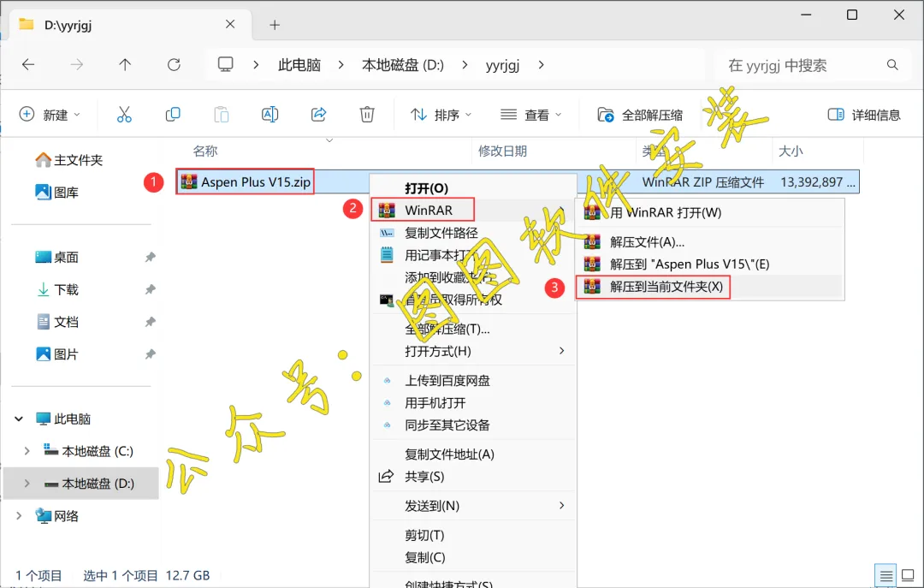Click 全部解压缩 toolbar button
Screen dimensions: 924x588
pyautogui.click(x=641, y=115)
